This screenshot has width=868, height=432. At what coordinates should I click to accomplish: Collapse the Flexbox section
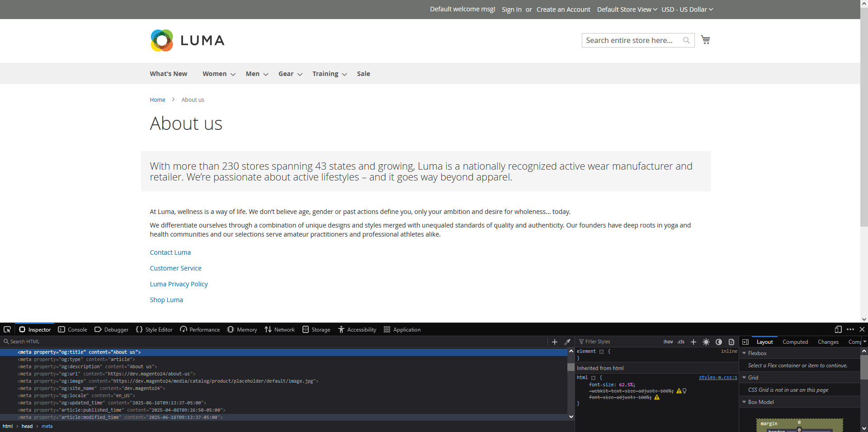744,353
